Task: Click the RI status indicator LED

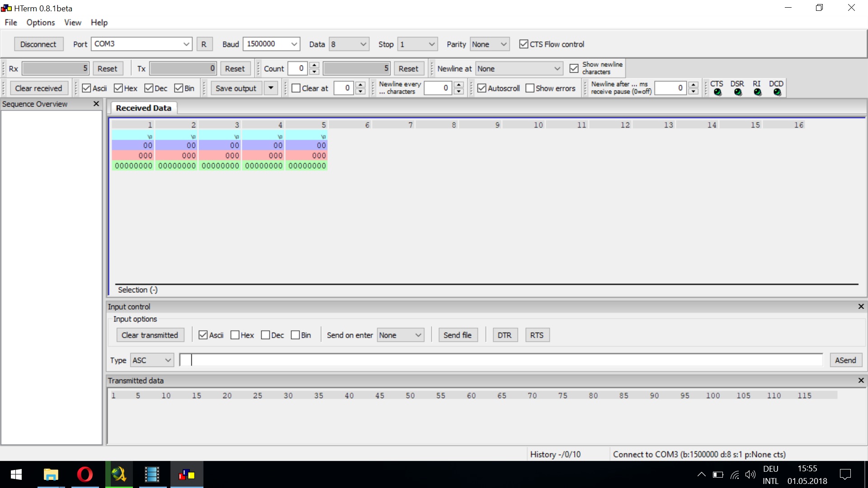Action: pos(757,92)
